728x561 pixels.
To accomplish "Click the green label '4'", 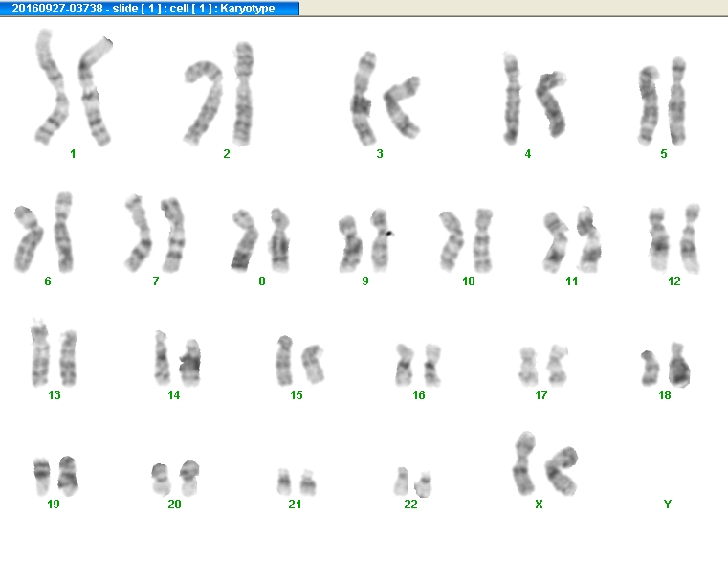I will 528,154.
